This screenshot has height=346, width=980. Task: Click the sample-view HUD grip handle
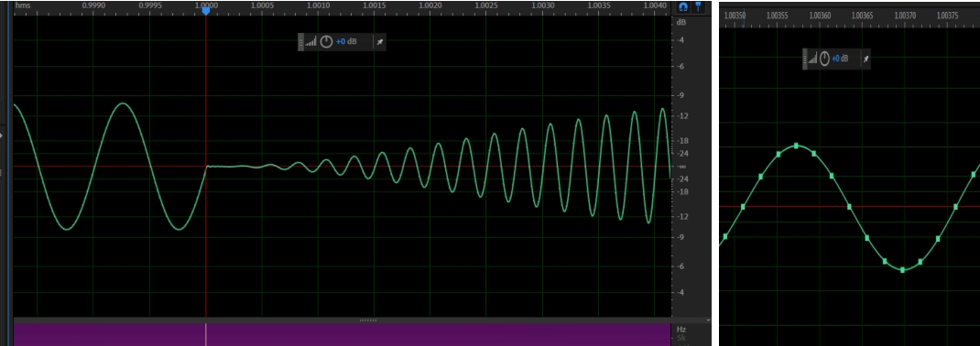click(805, 59)
